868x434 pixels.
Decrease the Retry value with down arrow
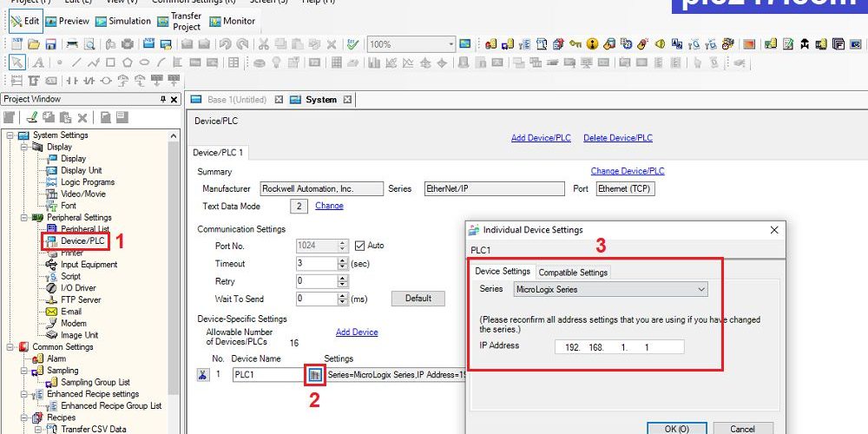point(343,285)
